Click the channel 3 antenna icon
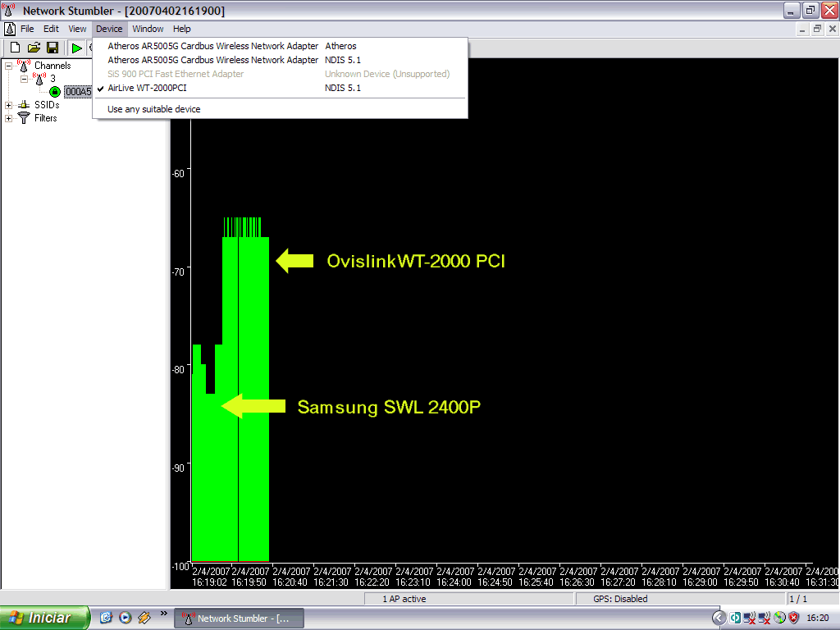The height and width of the screenshot is (630, 840). pos(39,79)
